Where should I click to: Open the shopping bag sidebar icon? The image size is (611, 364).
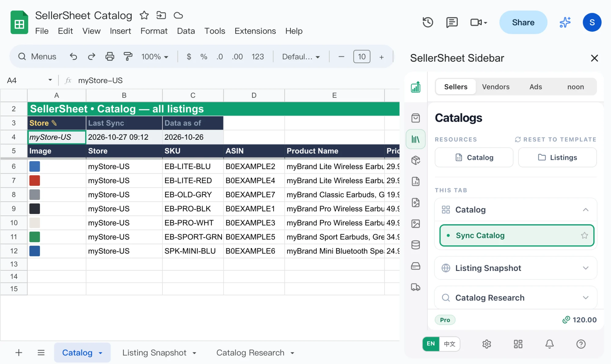click(x=415, y=118)
